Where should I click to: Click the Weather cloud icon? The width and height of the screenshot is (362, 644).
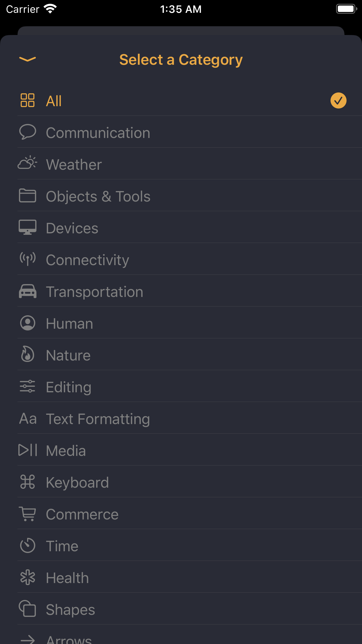tap(28, 164)
